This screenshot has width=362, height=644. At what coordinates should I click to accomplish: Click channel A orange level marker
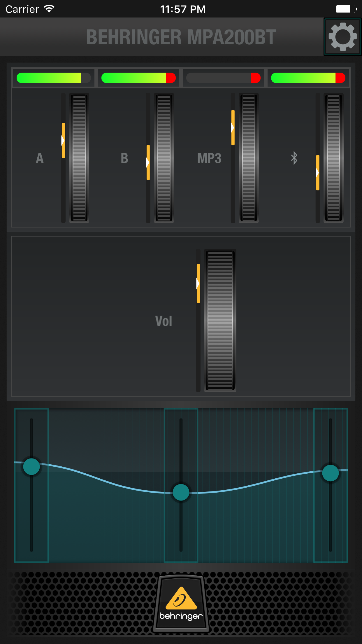click(63, 141)
